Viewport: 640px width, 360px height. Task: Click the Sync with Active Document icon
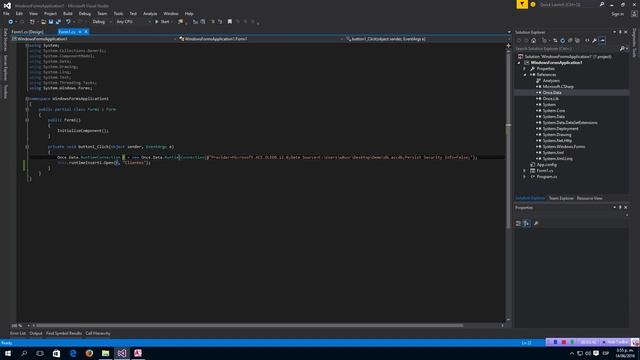555,40
